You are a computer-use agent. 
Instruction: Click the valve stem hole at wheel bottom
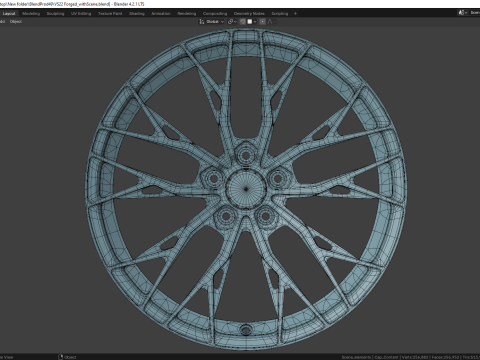point(246,330)
